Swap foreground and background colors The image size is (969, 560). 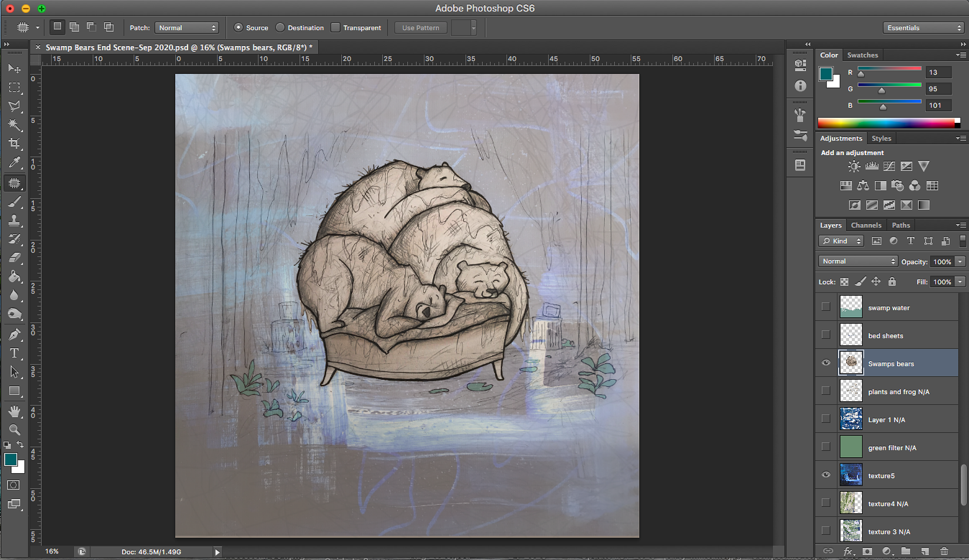tap(20, 445)
